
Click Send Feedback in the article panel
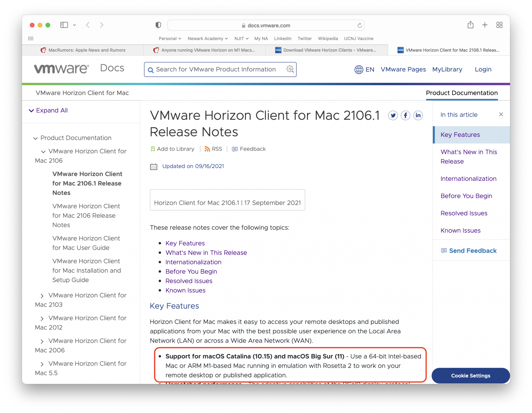coord(469,251)
